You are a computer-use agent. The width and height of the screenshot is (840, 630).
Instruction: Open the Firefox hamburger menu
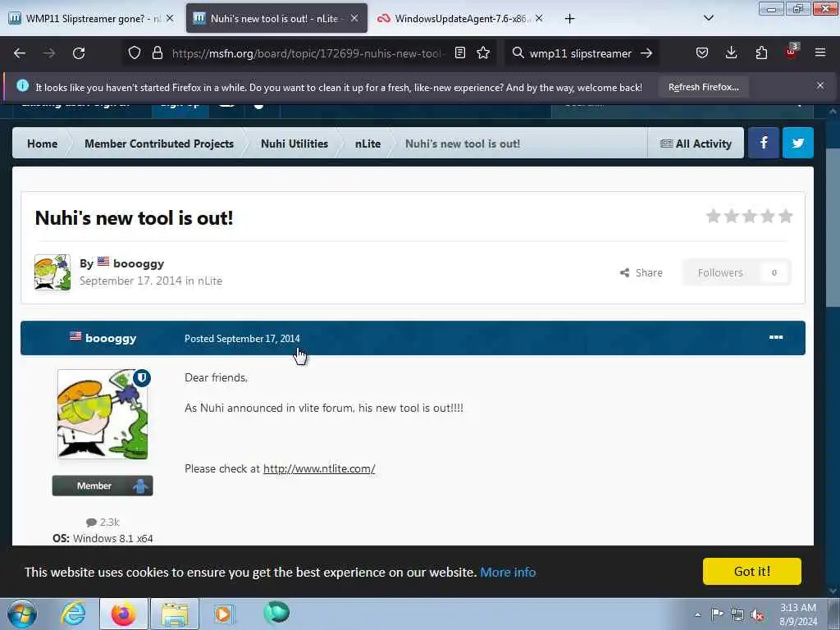820,52
